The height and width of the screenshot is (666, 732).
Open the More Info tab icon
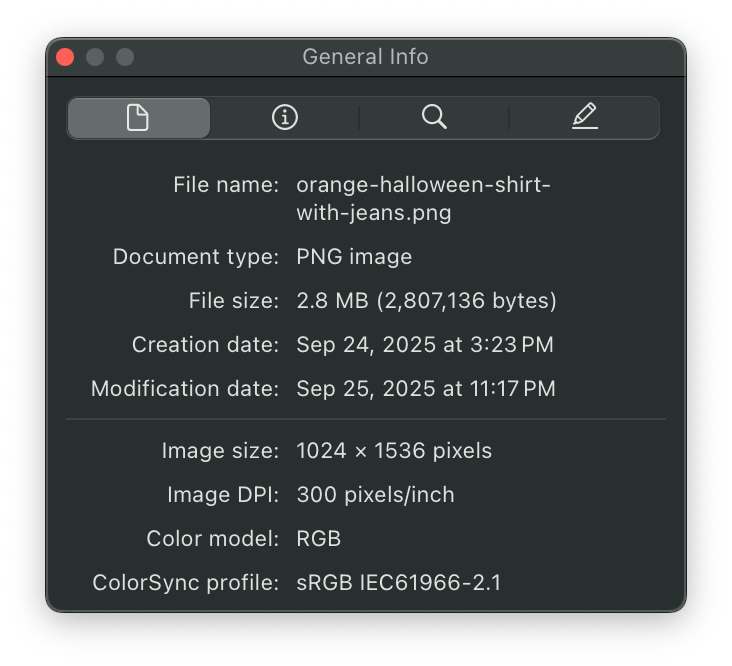[285, 118]
